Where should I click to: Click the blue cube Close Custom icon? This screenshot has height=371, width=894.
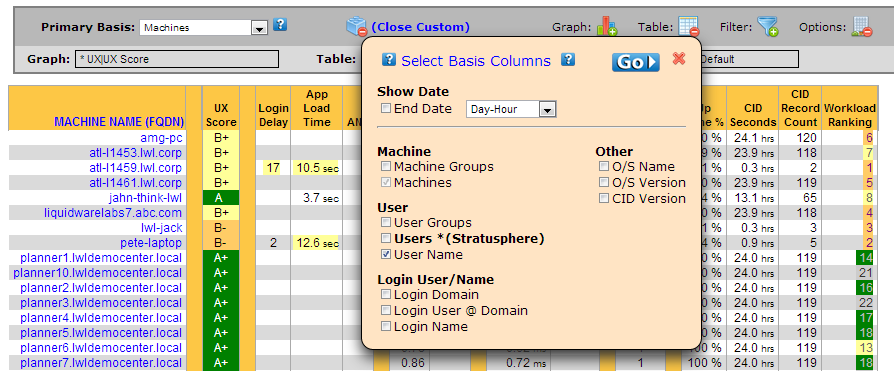tap(357, 26)
